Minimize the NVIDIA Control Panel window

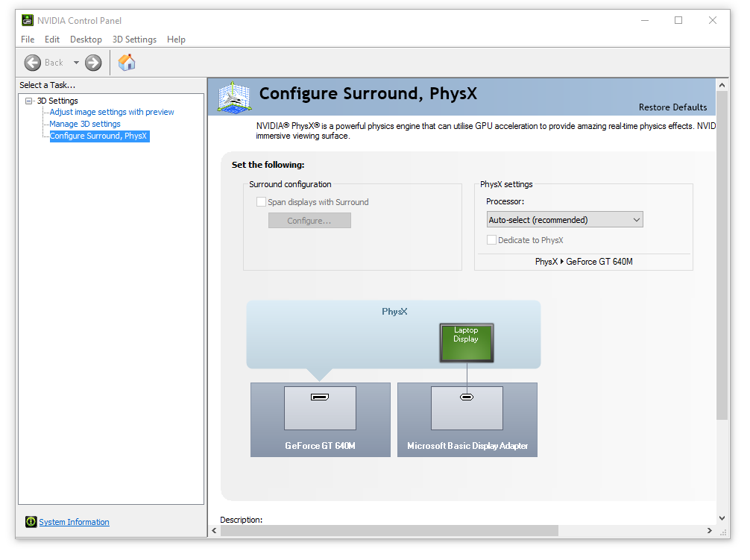[645, 20]
